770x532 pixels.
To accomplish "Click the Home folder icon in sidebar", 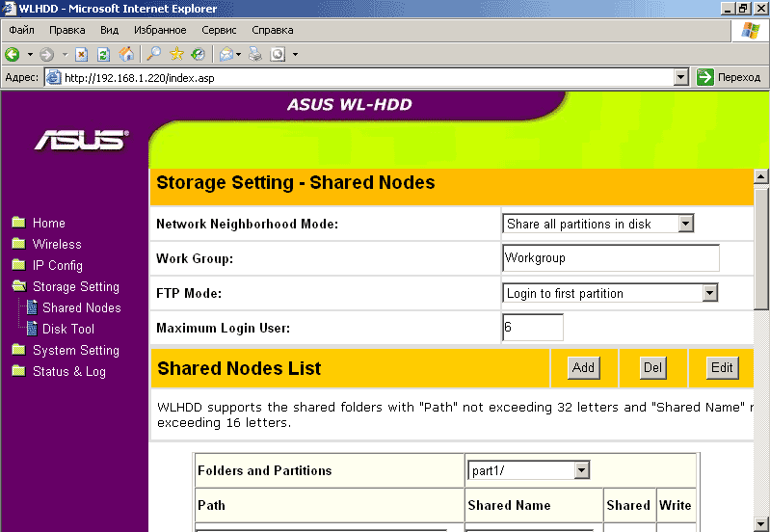I will [18, 222].
